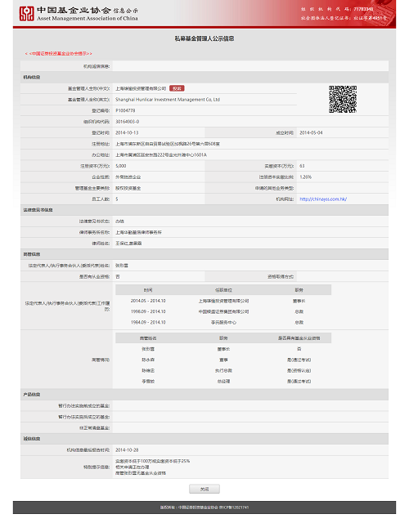
Task: Select registration number P1004778
Action: point(125,110)
